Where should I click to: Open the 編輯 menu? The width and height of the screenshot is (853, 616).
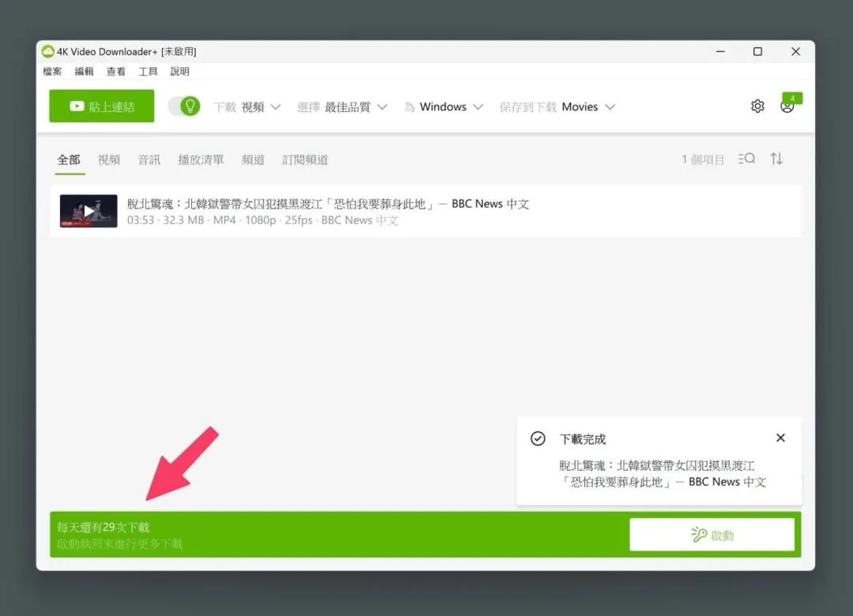coord(85,71)
